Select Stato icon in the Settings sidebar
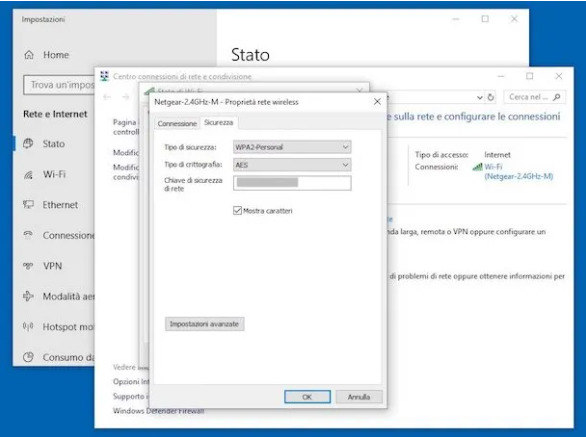Viewport: 586px width, 437px height. pyautogui.click(x=28, y=144)
